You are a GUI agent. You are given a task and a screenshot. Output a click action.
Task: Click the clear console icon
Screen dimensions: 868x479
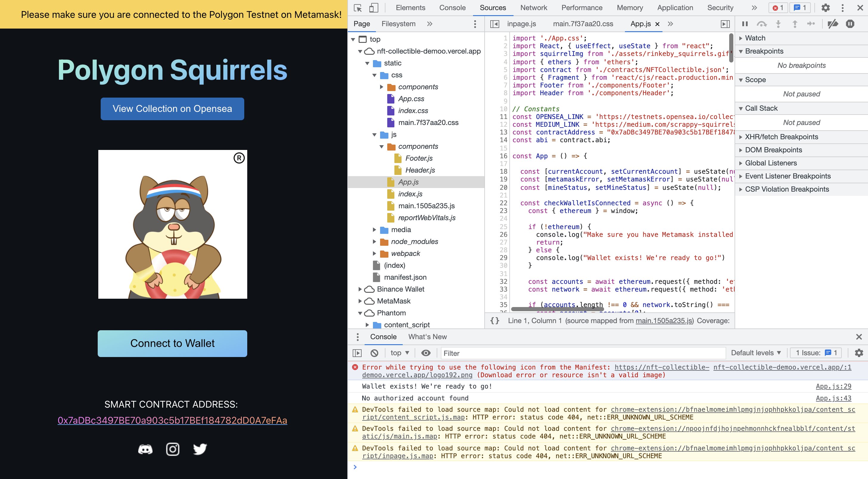[374, 353]
